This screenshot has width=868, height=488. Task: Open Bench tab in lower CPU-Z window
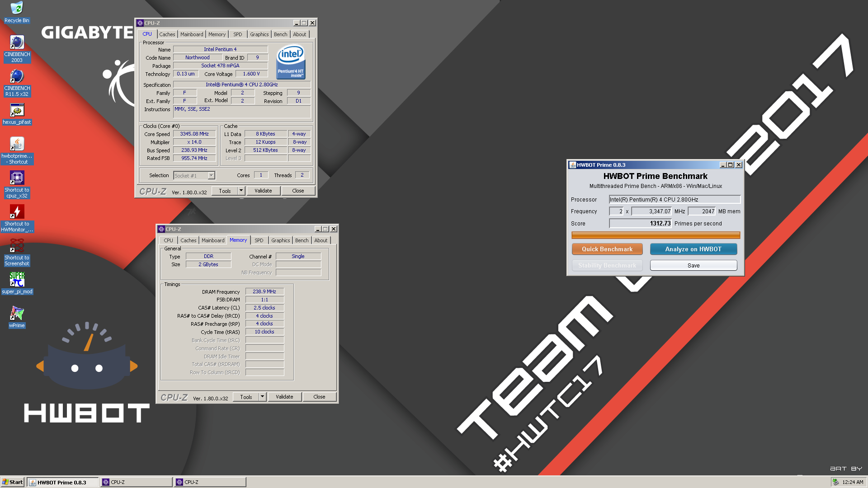click(302, 240)
